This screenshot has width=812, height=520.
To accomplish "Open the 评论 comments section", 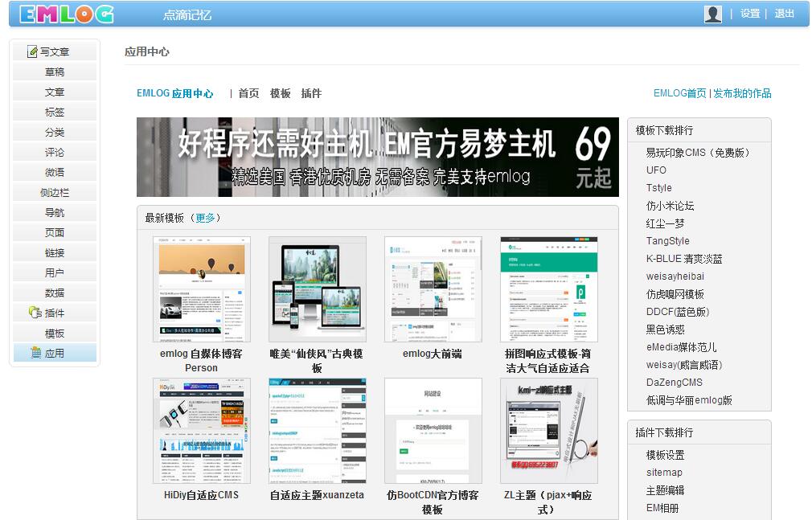I will (54, 151).
